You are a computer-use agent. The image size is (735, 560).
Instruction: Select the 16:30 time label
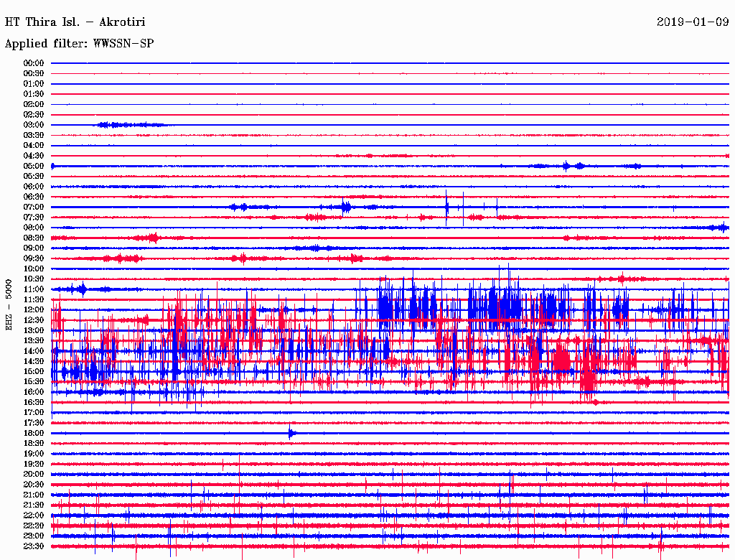[33, 403]
